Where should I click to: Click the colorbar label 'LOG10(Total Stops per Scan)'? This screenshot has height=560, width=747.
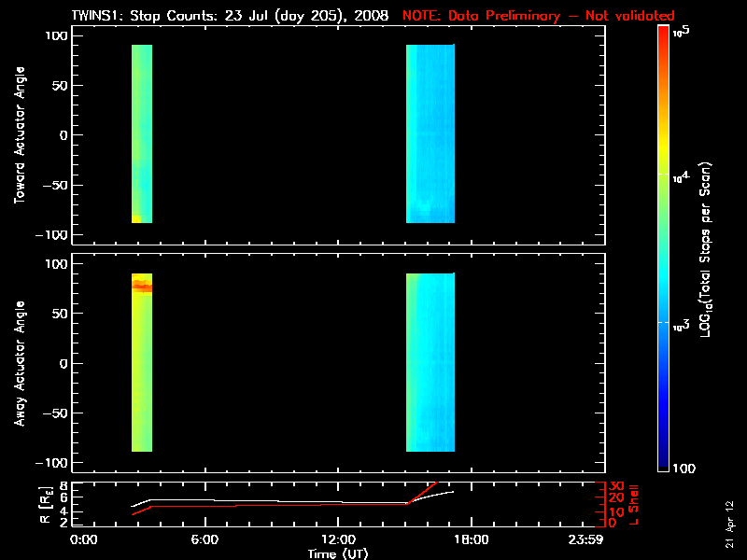pos(706,249)
